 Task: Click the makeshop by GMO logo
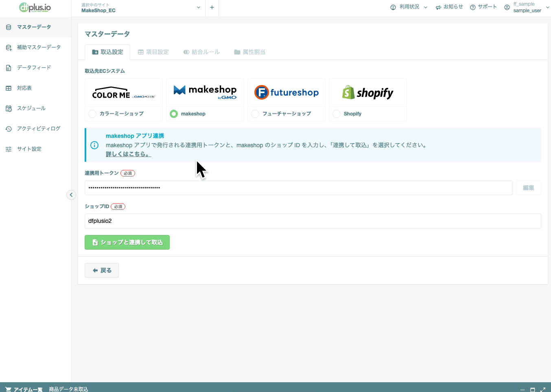point(205,93)
